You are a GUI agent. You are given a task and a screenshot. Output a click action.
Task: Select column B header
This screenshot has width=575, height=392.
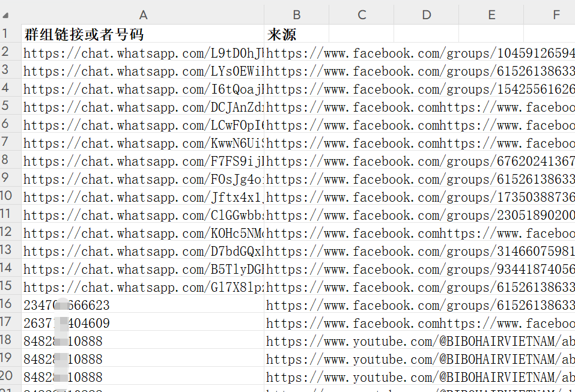(x=297, y=15)
